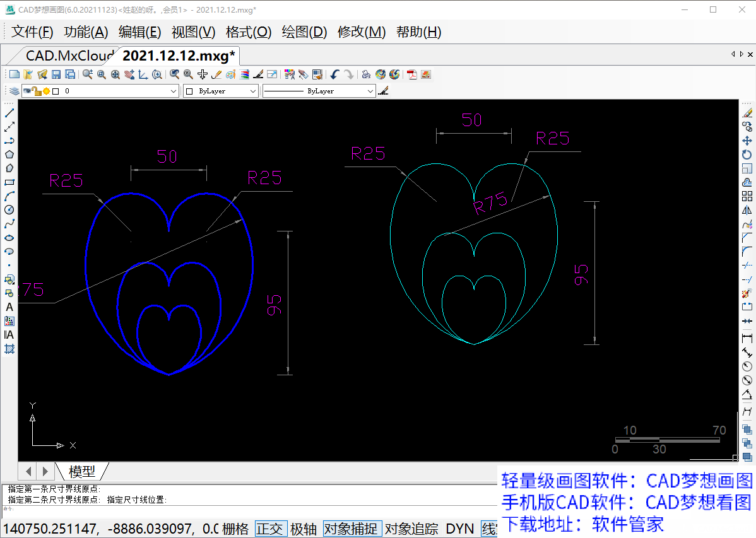Activate the Move tool
756x538 pixels.
point(747,141)
